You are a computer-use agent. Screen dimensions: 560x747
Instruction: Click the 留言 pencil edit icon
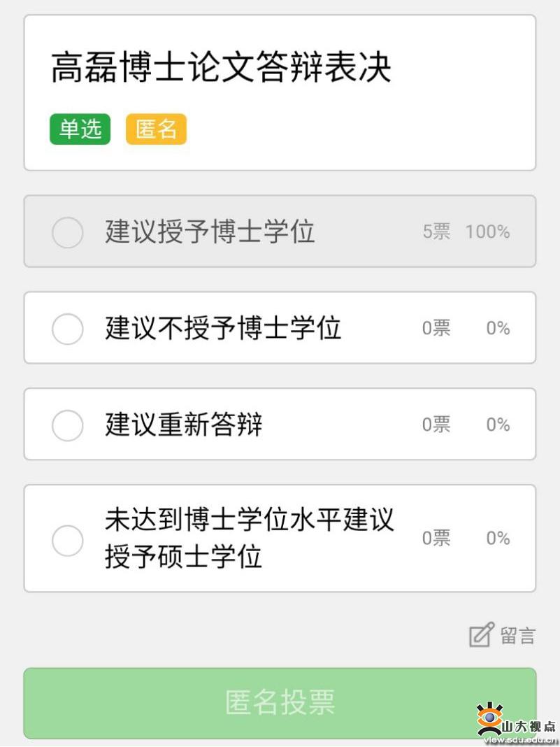coord(482,634)
